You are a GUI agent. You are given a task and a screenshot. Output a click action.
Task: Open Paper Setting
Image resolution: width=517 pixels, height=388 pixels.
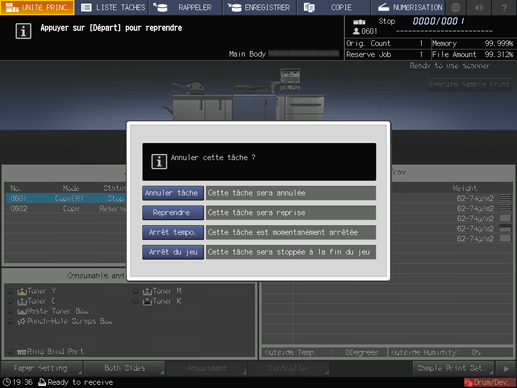click(x=41, y=368)
